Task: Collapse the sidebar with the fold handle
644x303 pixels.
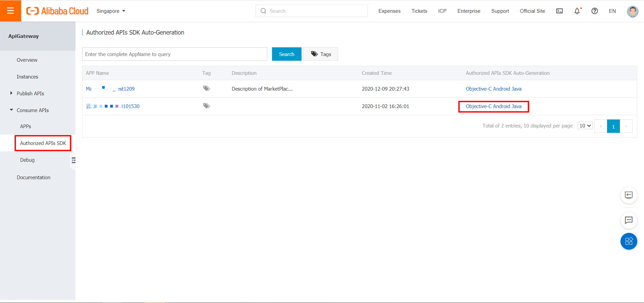Action: 73,160
